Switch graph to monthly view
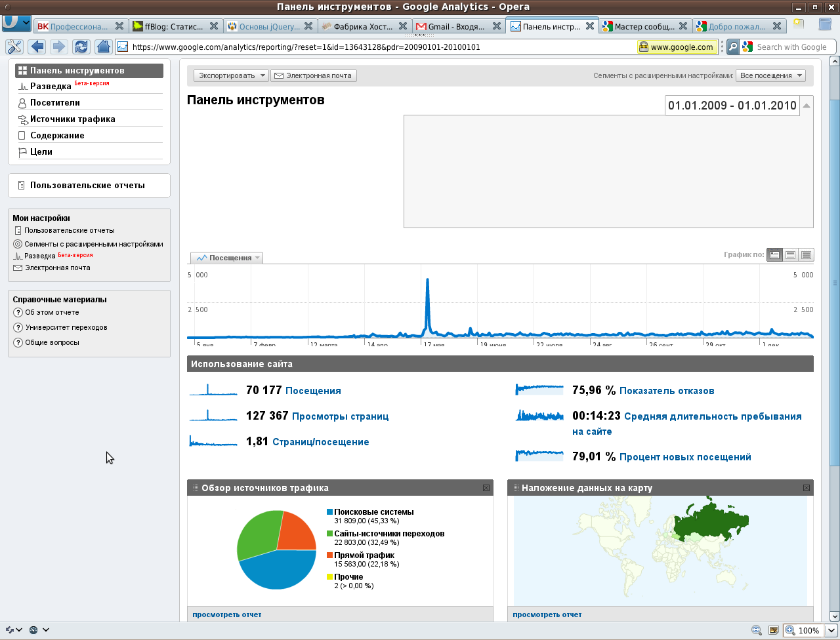 click(806, 255)
